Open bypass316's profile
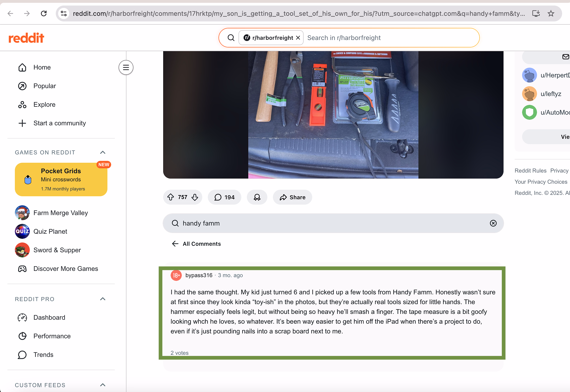 [x=199, y=276]
